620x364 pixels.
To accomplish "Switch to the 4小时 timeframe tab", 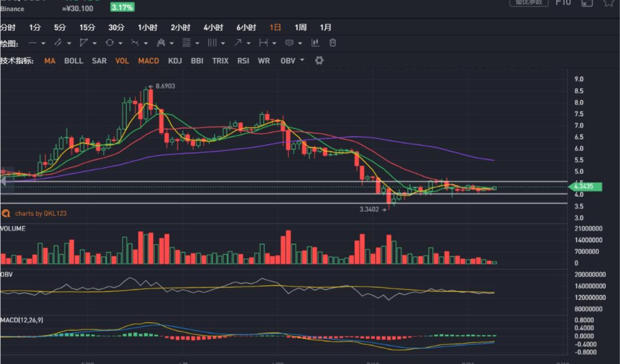I will 213,27.
